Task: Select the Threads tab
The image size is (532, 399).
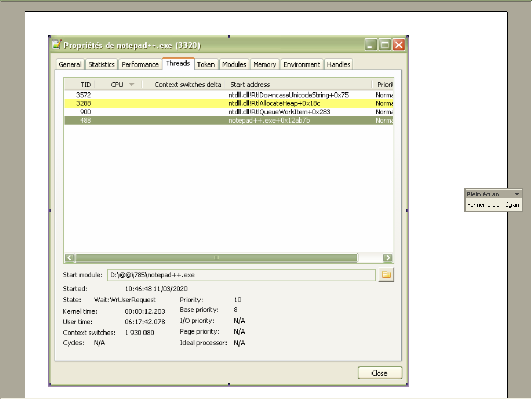Action: coord(178,63)
